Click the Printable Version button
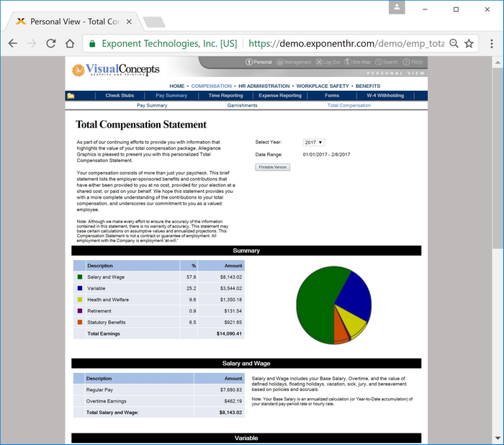 273,167
